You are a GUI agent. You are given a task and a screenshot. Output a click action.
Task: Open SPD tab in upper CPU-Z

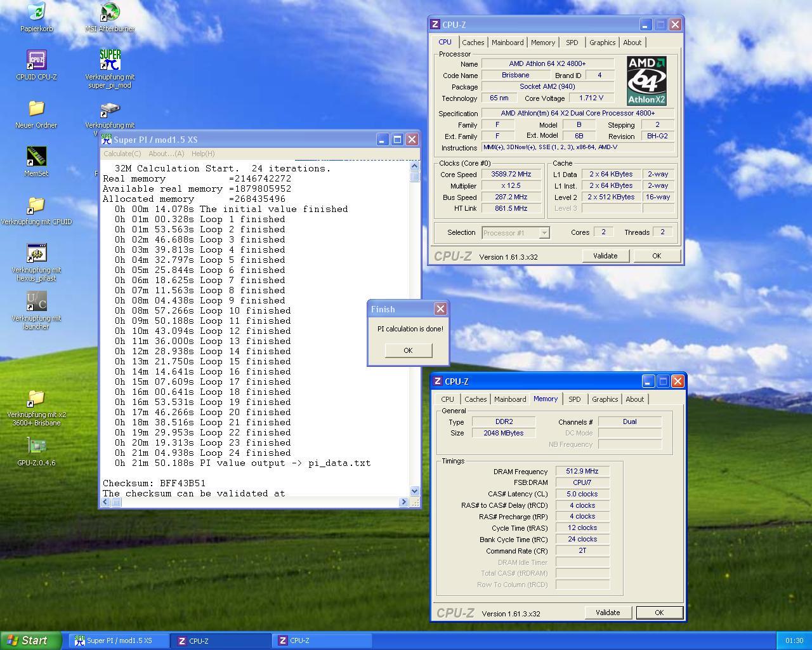(572, 43)
